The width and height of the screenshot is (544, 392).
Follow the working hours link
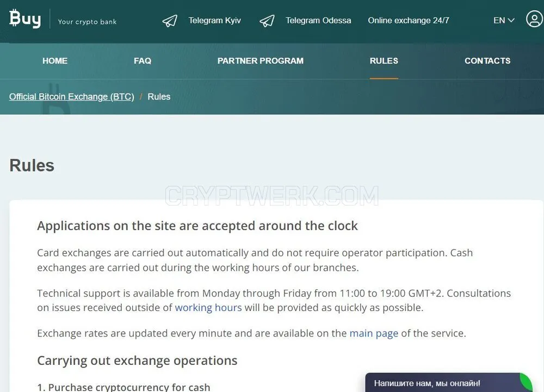(x=208, y=308)
